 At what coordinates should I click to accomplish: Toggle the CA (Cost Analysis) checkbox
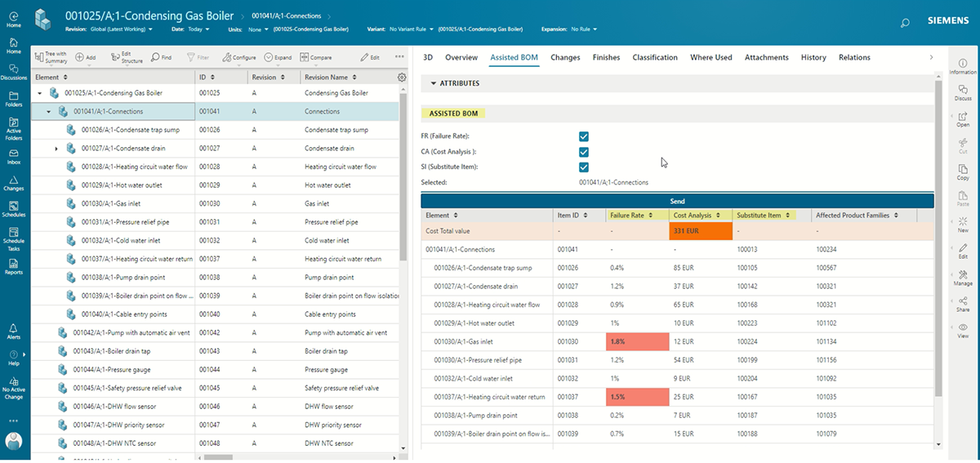tap(583, 152)
